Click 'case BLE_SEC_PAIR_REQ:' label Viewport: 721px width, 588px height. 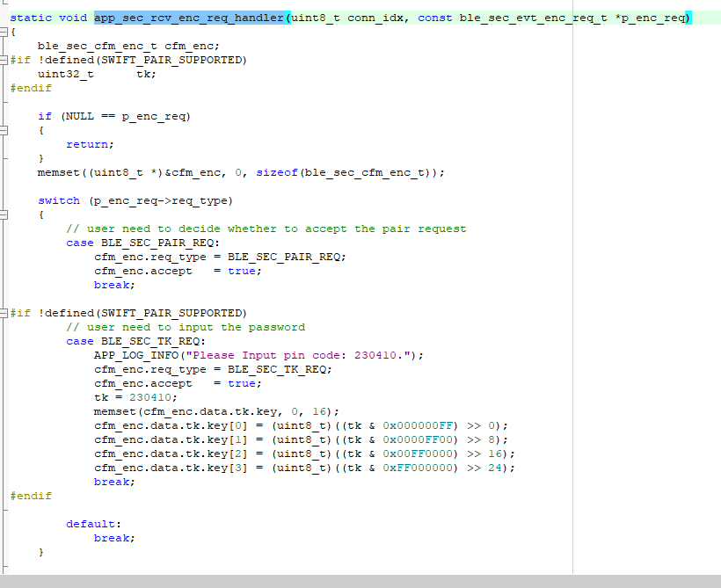click(143, 243)
